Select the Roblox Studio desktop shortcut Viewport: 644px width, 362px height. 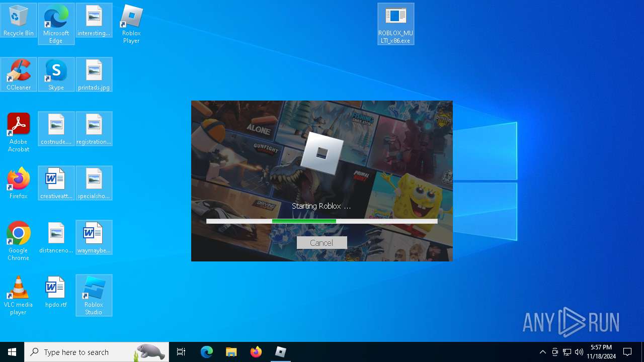pos(94,295)
